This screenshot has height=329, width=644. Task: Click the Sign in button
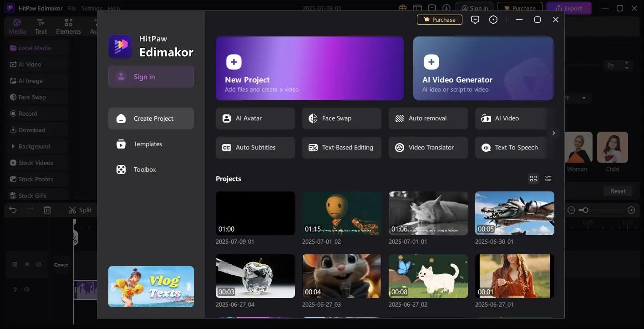tap(151, 77)
